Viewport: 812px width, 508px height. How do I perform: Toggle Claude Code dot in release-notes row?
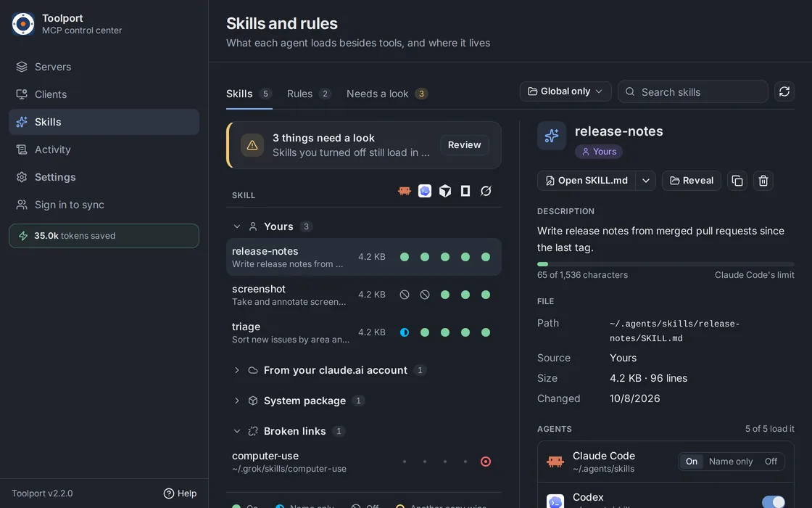pos(405,257)
